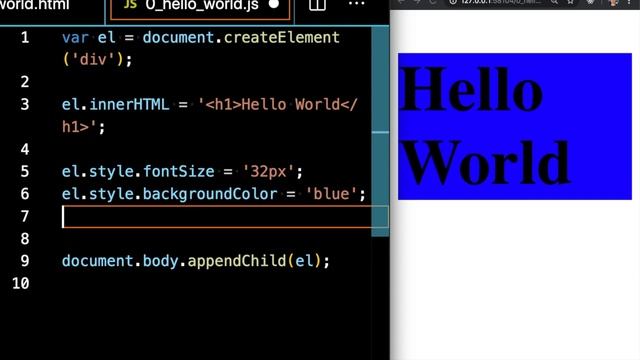Click the JS file icon on the active tab
Image resolution: width=640 pixels, height=360 pixels.
(130, 4)
